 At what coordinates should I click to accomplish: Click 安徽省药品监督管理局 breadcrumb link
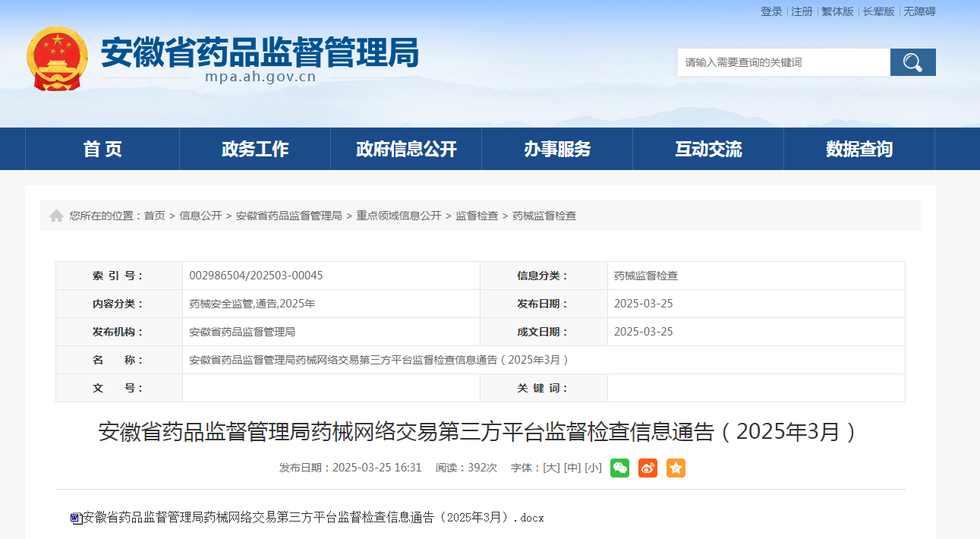click(x=289, y=216)
